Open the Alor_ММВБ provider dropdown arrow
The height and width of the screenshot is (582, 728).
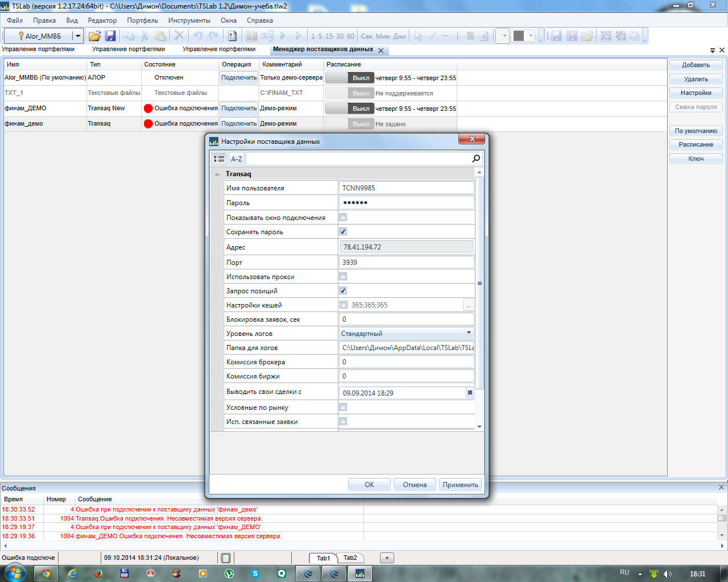click(78, 36)
